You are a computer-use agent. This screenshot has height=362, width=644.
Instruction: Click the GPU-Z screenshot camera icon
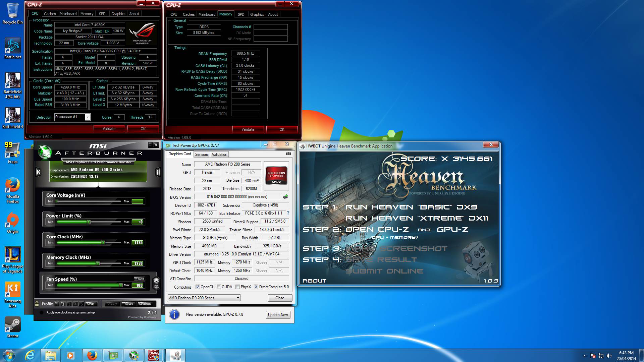coord(288,154)
